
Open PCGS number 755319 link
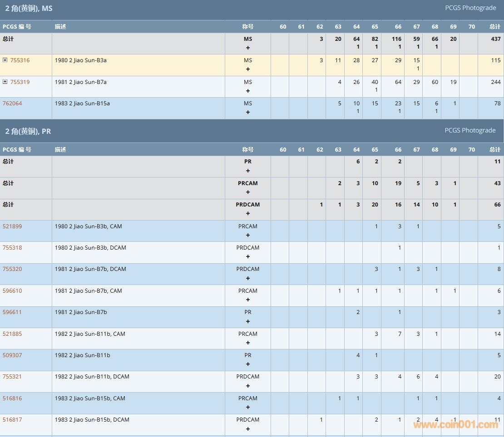click(x=20, y=82)
